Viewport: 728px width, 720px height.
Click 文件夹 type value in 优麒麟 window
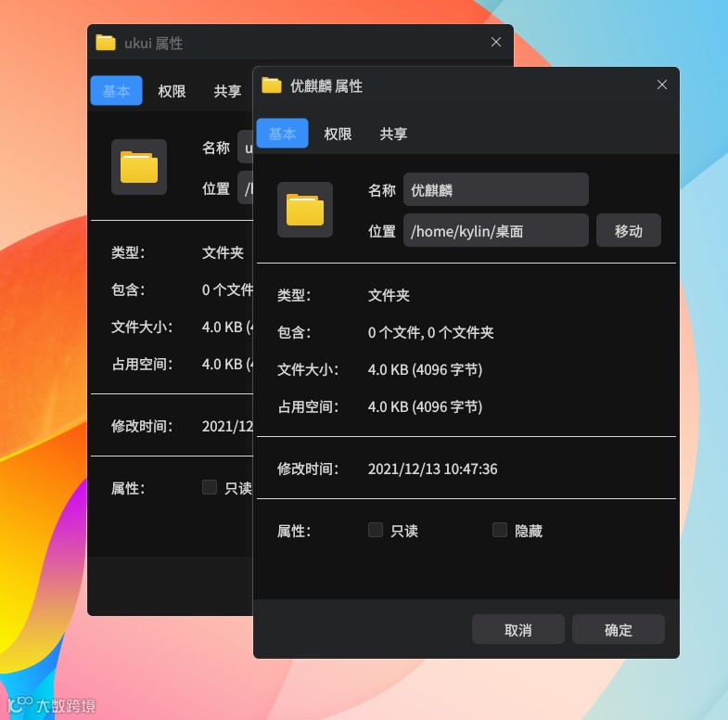[389, 295]
